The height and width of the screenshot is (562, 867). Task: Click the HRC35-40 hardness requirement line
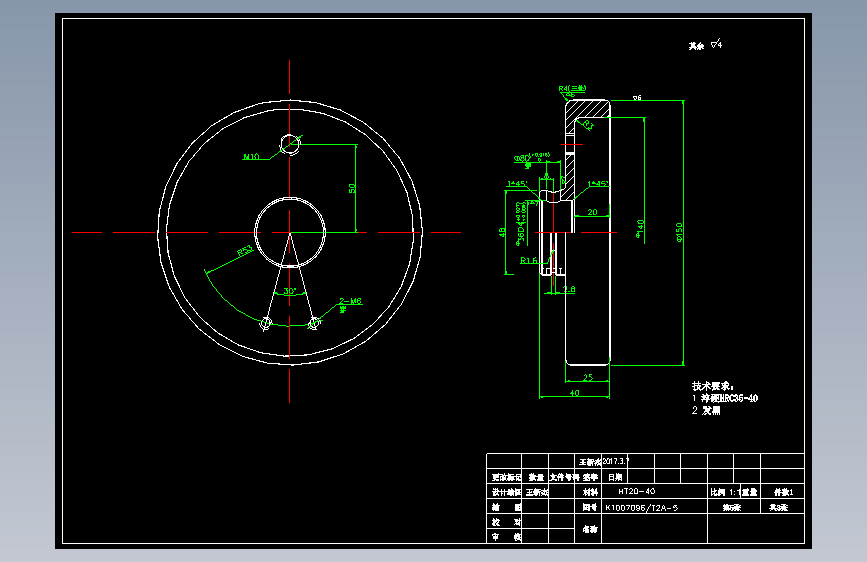point(725,398)
